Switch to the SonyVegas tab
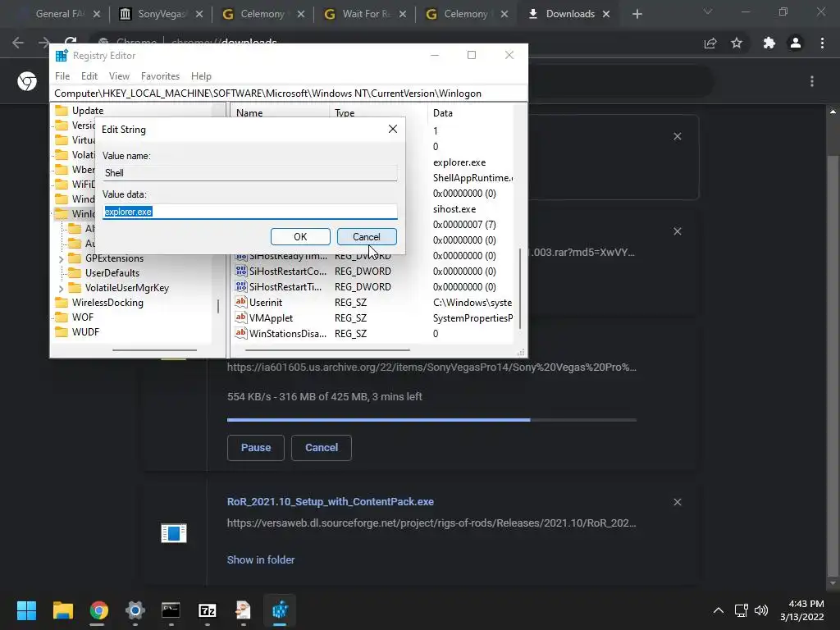 coord(161,14)
